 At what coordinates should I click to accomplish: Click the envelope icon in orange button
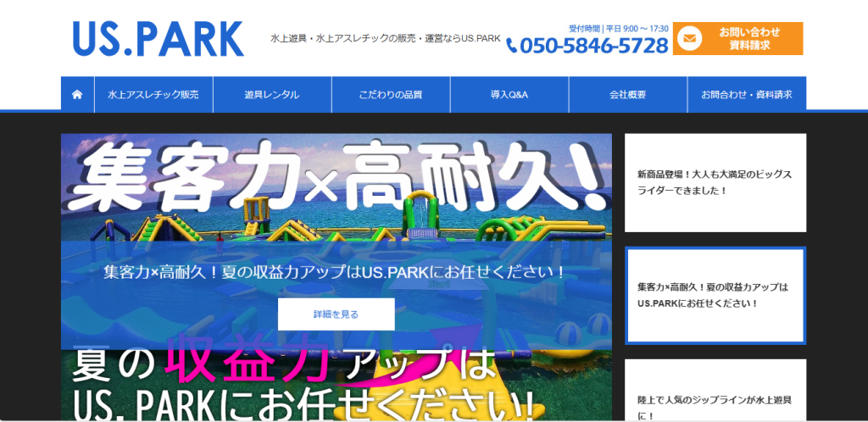pos(689,39)
